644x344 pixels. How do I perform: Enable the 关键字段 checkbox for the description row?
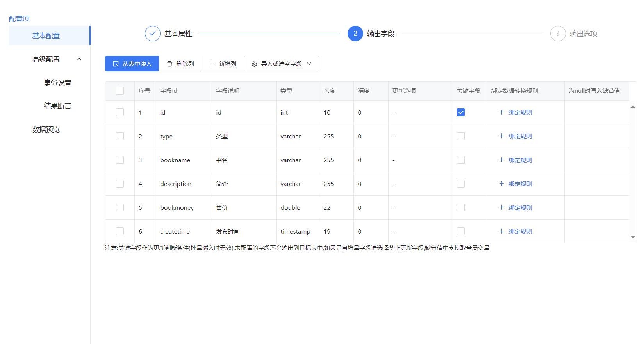[x=461, y=184]
